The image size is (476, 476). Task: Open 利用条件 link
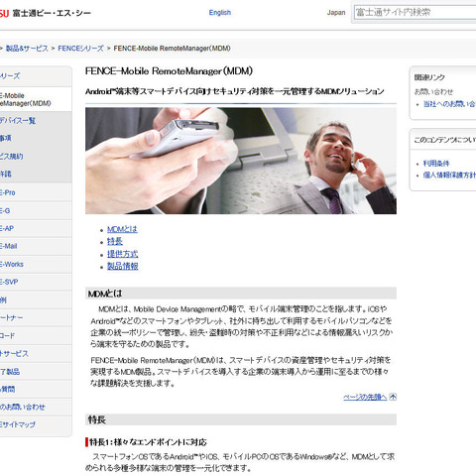click(436, 164)
